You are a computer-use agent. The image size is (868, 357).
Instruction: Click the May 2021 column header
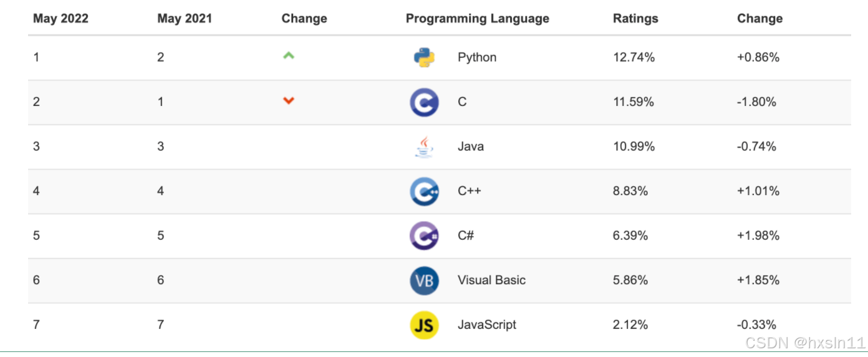pyautogui.click(x=185, y=19)
